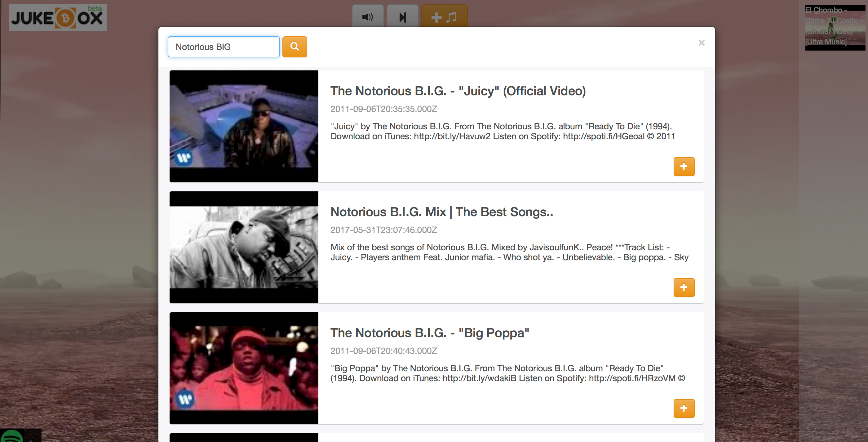Skip to the next track
The height and width of the screenshot is (442, 868).
click(x=403, y=16)
